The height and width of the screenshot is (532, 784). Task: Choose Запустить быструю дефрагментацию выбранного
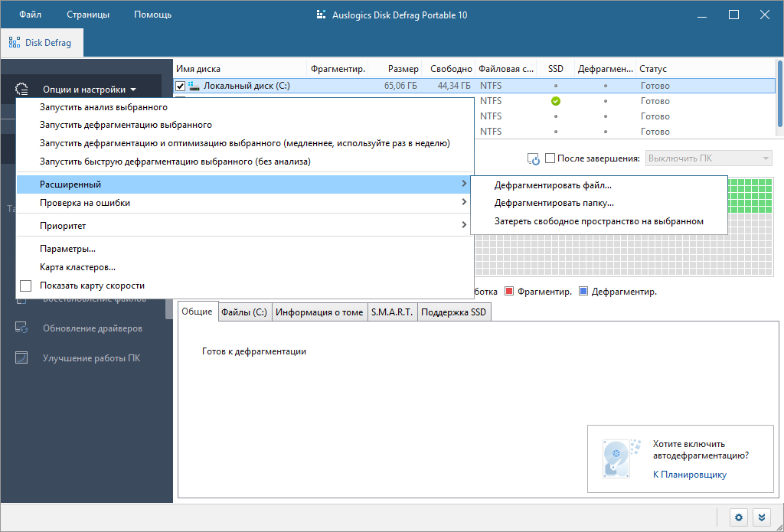(x=245, y=162)
